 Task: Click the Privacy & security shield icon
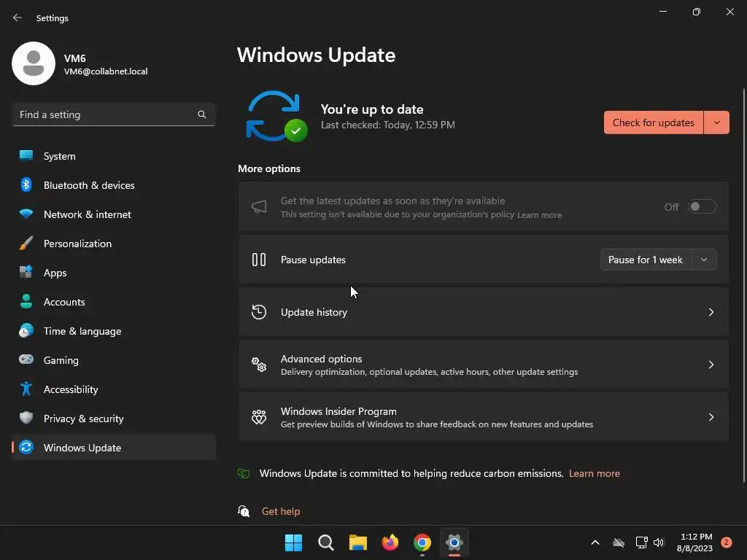click(26, 418)
